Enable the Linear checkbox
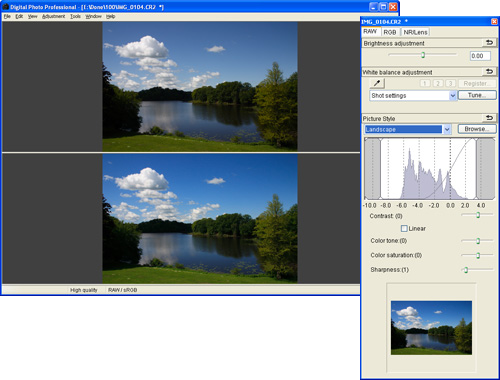 tap(404, 228)
